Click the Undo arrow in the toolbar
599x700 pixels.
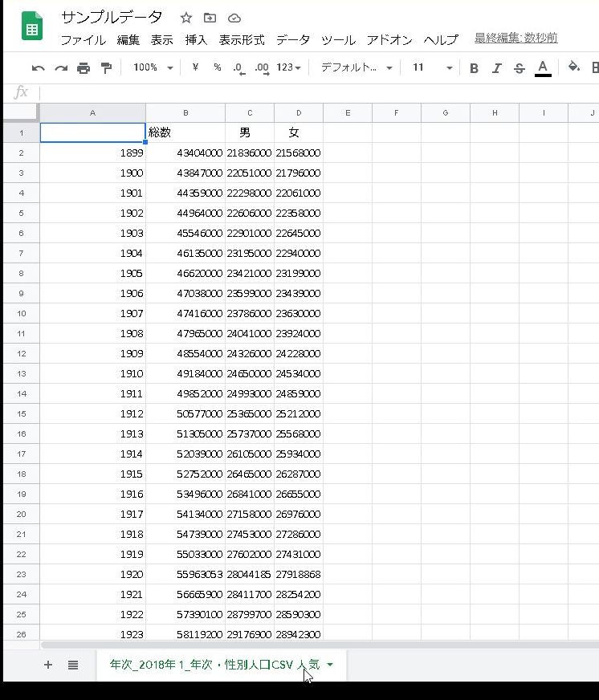(x=38, y=68)
